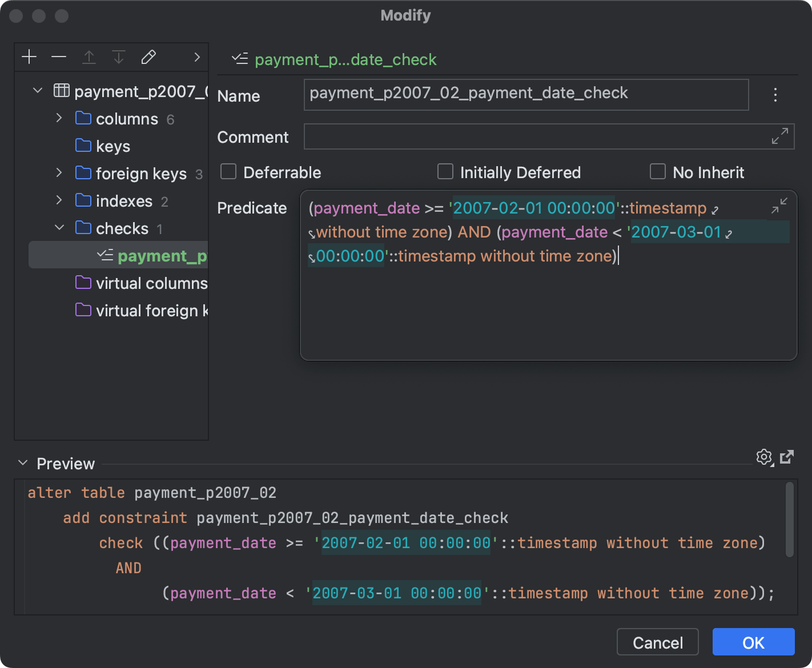The width and height of the screenshot is (812, 668).
Task: Collapse the checks folder
Action: point(59,228)
